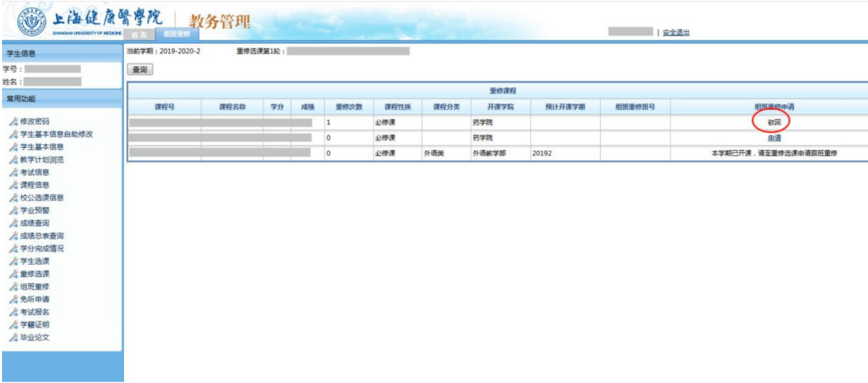868x383 pixels.
Task: Collapse the 常用功能 panel header
Action: click(62, 99)
